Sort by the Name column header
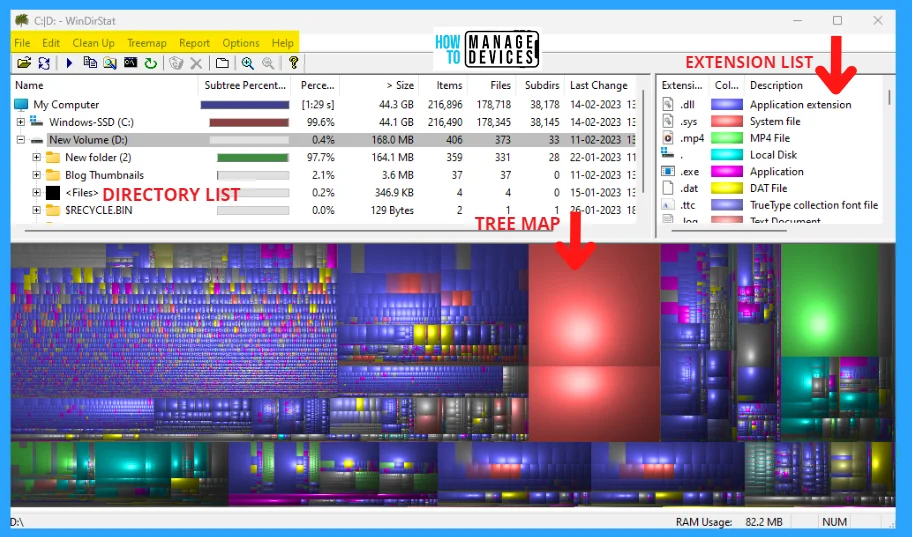Viewport: 912px width, 537px height. click(x=105, y=86)
